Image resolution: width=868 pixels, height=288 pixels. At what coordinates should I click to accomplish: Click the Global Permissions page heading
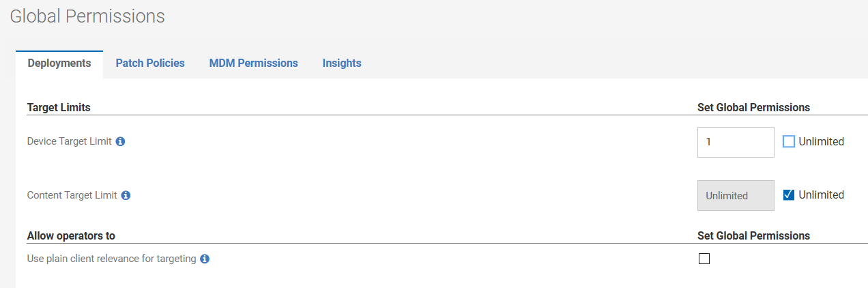(x=87, y=16)
